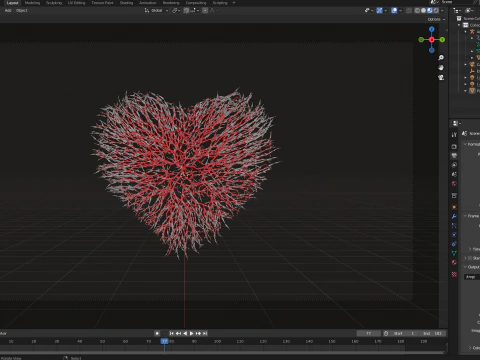Toggle proportional editing button
Viewport: 480px width, 360px height.
[205, 11]
